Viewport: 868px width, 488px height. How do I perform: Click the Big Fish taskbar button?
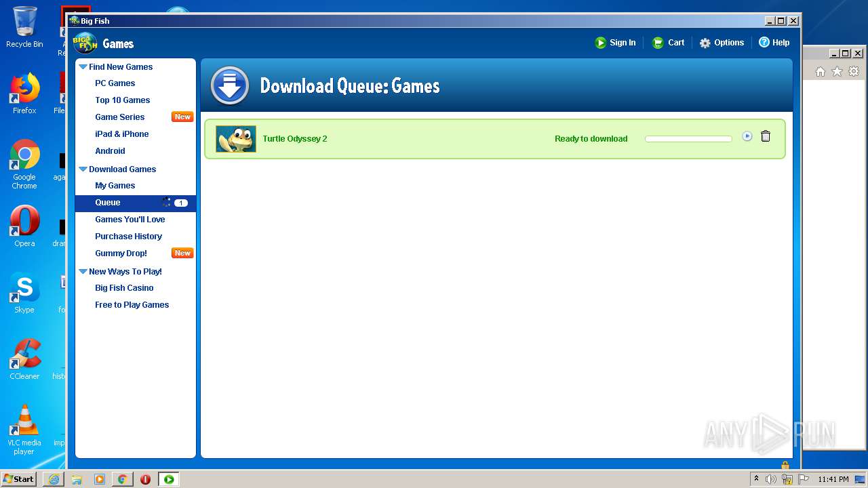pos(169,479)
